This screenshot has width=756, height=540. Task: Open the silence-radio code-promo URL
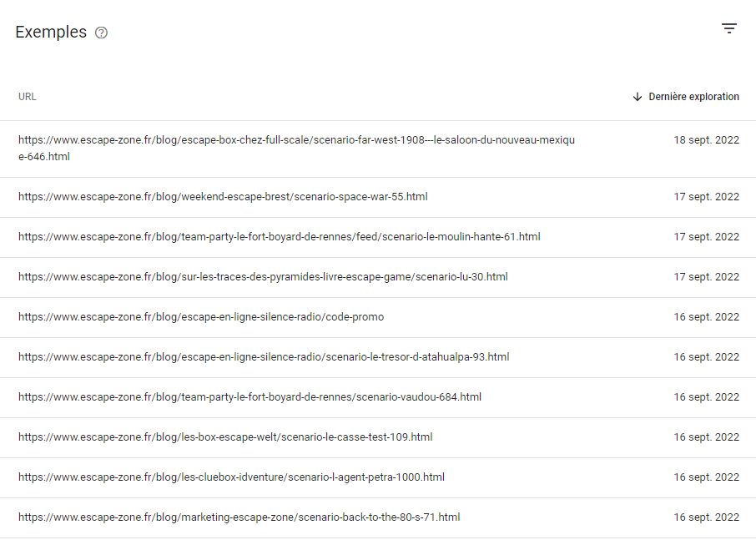click(201, 317)
